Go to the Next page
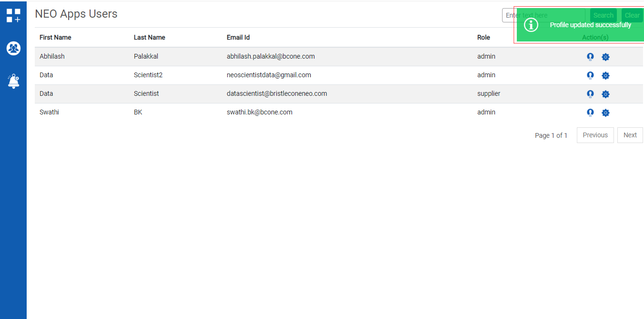The image size is (644, 319). click(x=630, y=135)
